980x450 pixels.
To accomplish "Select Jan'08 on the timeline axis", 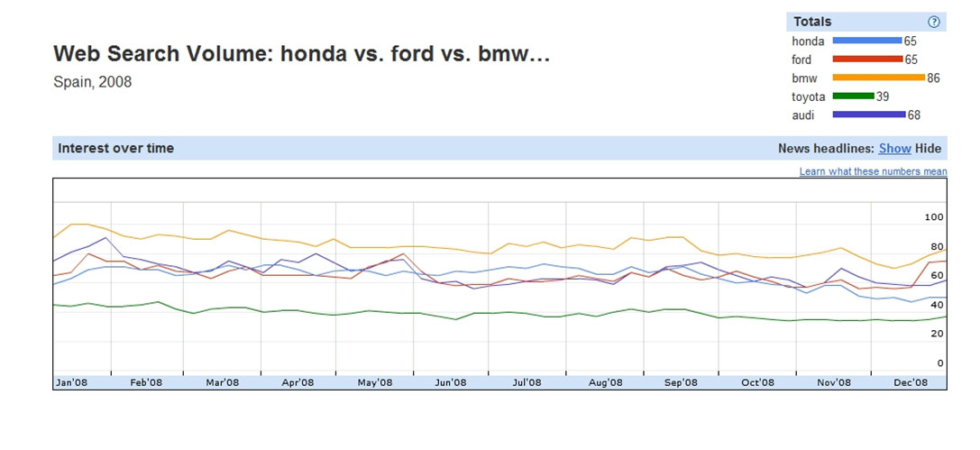I will [72, 382].
